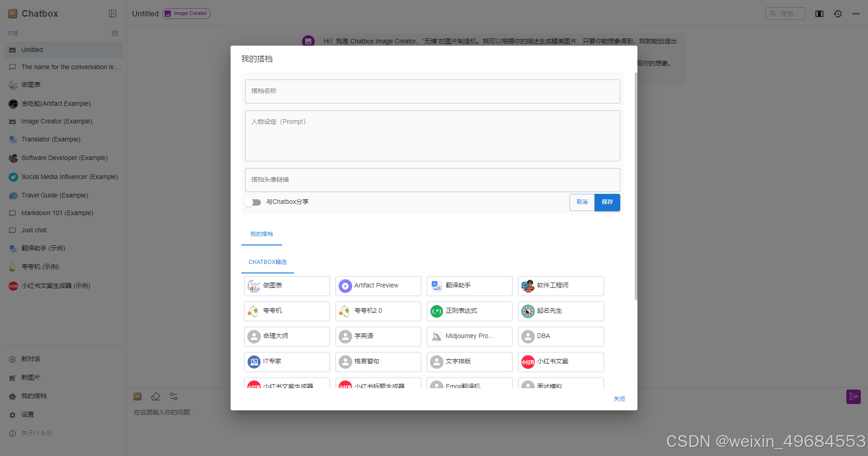Open 小红书文案生成器 (示例) conversation
868x456 pixels.
click(x=64, y=286)
